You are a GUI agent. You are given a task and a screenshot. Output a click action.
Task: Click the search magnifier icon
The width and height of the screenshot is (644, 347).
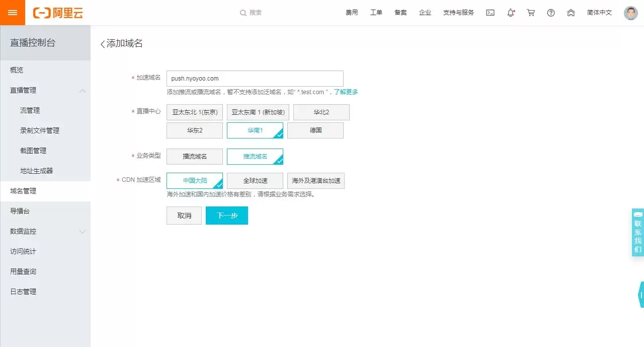(243, 13)
